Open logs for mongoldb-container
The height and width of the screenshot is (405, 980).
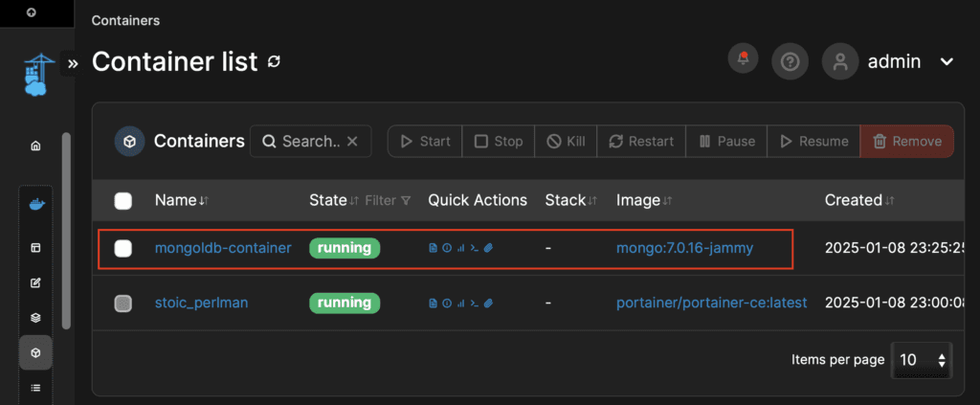coord(433,249)
